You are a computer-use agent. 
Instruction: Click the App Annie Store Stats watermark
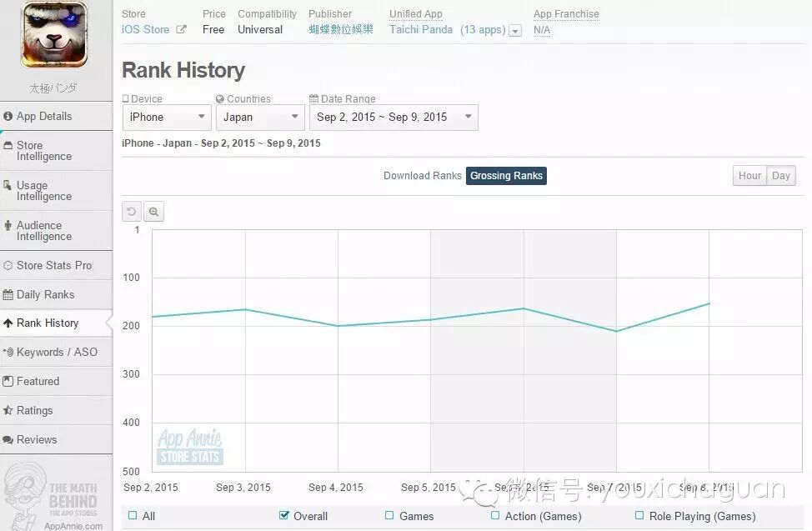point(189,447)
